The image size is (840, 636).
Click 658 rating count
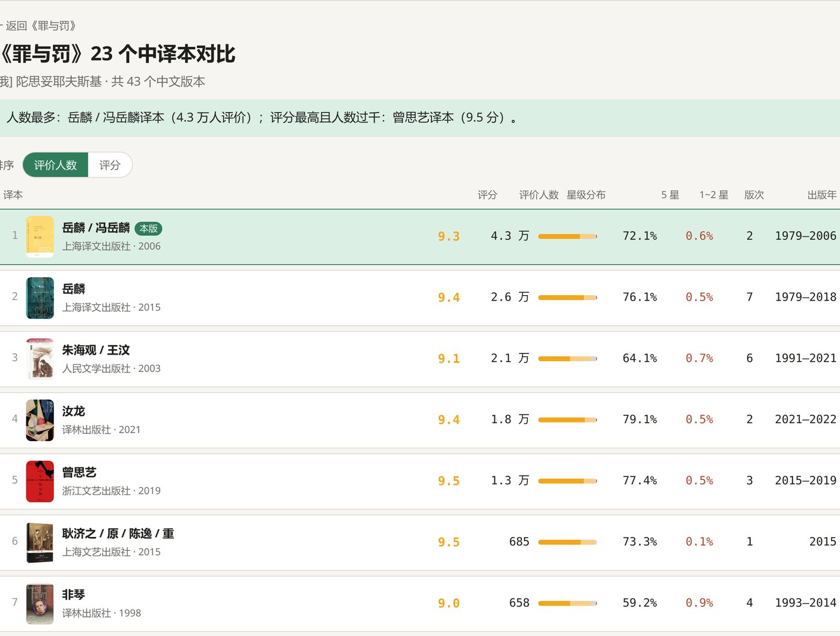tap(519, 603)
